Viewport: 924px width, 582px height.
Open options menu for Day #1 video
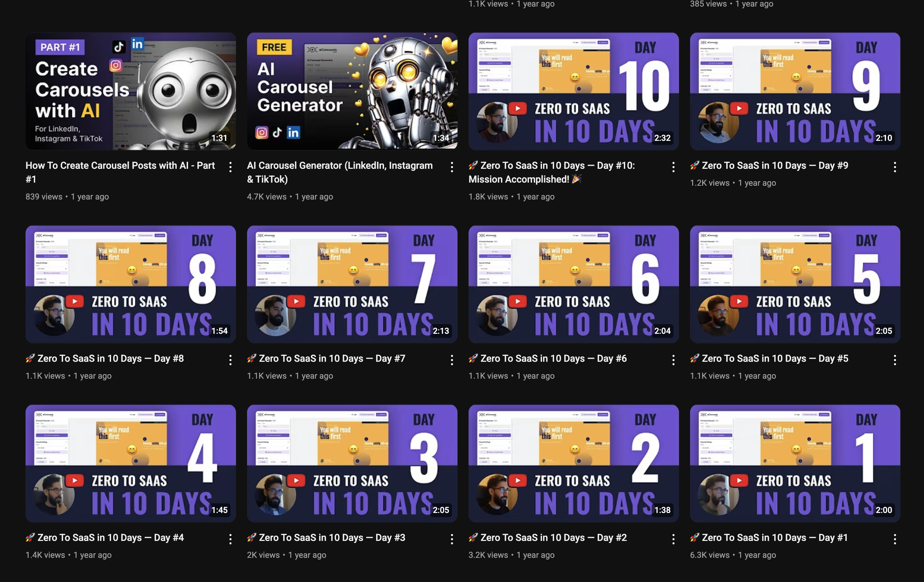point(895,539)
